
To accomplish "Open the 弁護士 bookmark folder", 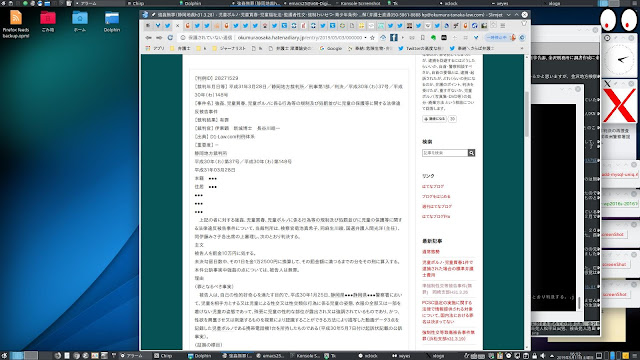I will click(180, 48).
